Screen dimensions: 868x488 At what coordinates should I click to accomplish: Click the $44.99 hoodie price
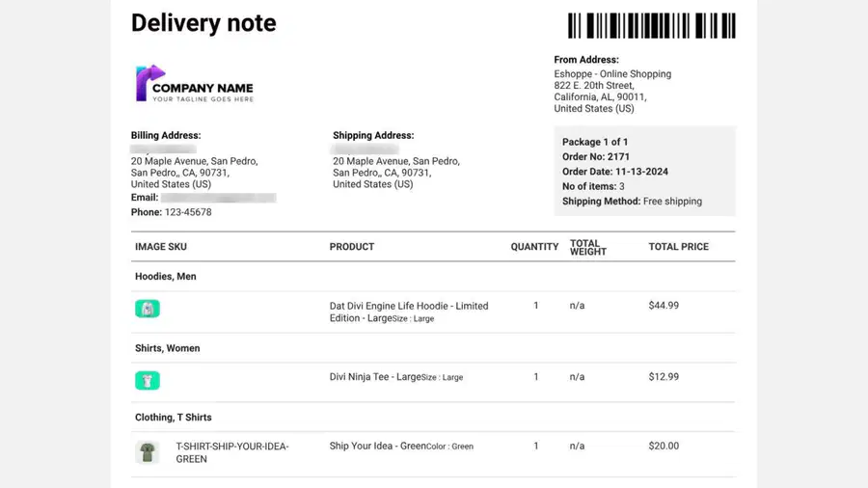coord(664,306)
